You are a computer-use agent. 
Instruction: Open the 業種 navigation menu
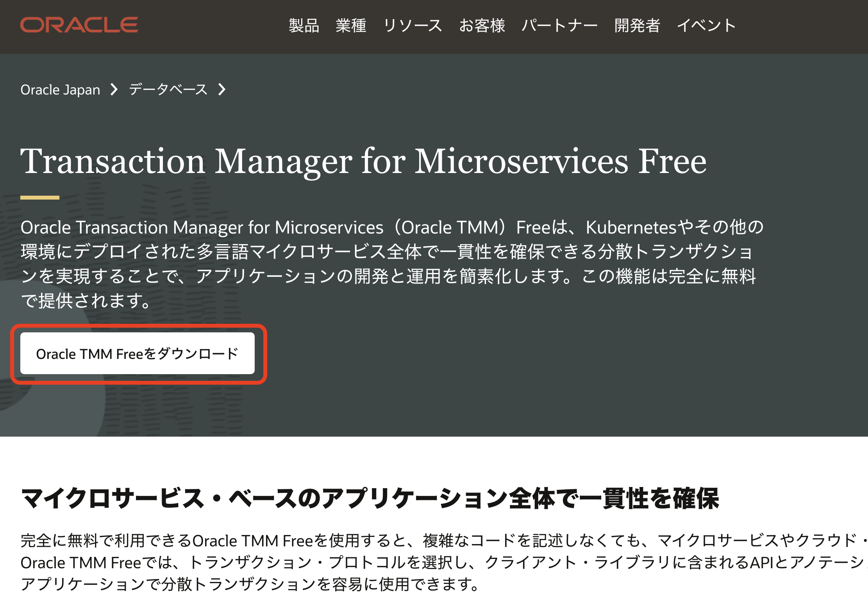(351, 26)
